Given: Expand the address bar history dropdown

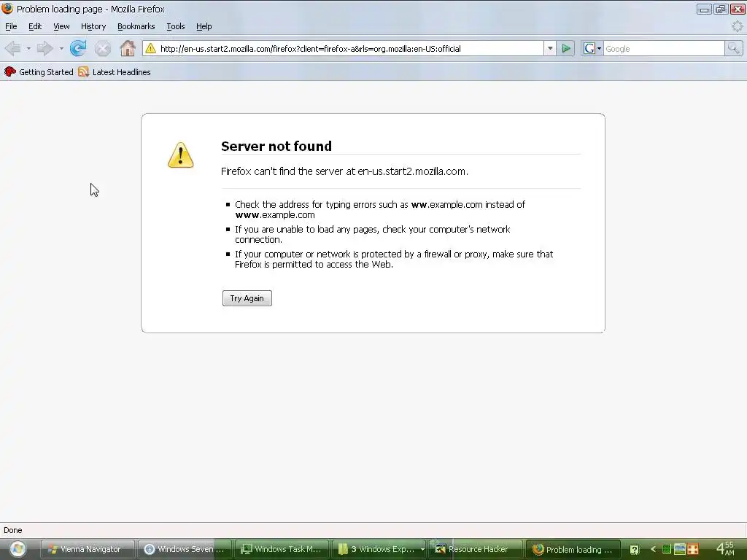Looking at the screenshot, I should point(550,49).
